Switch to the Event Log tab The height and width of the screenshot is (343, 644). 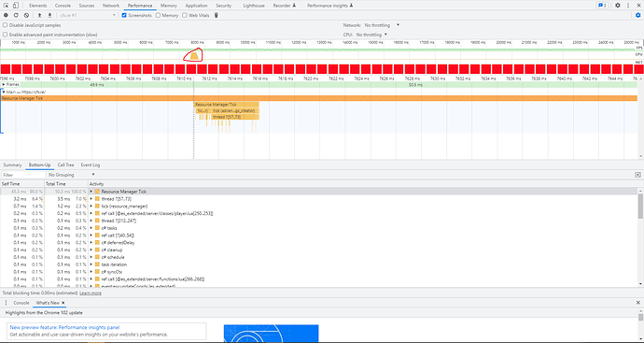pos(91,164)
